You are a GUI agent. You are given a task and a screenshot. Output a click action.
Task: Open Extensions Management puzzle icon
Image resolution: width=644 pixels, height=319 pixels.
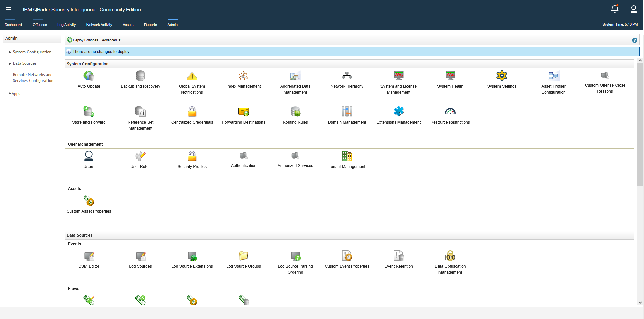[x=398, y=112]
